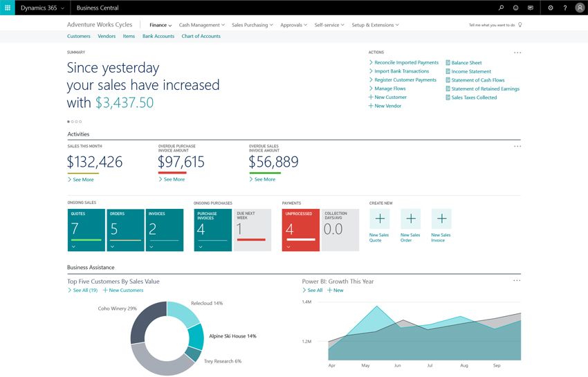
Task: Open Statement of Retained Earnings report
Action: pos(482,89)
